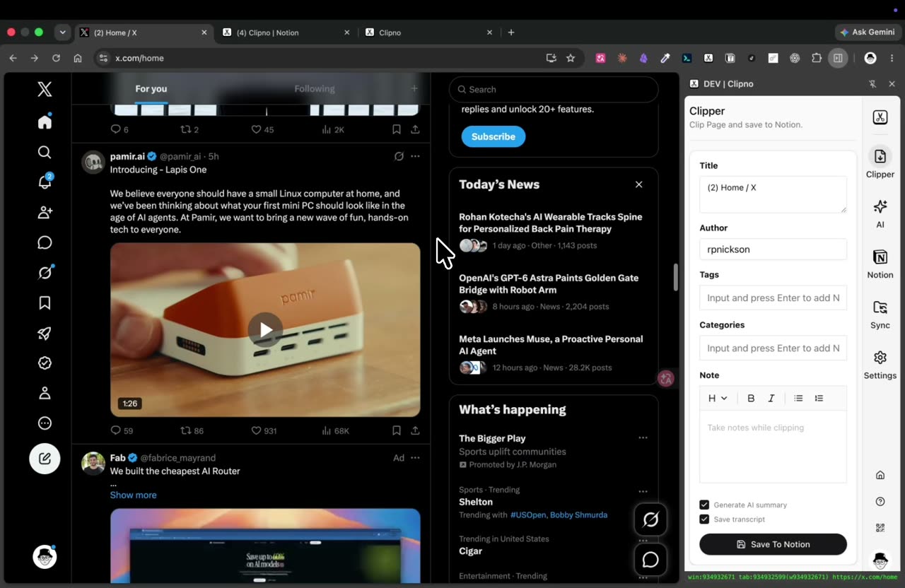Screen dimensions: 905x588
Task: Open the Notion section in Clipno sidebar
Action: pyautogui.click(x=880, y=263)
